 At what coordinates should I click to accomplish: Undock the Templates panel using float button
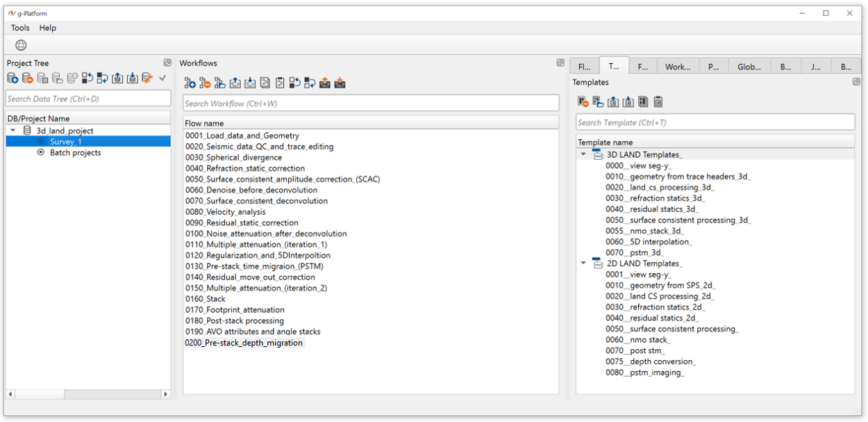coord(856,82)
